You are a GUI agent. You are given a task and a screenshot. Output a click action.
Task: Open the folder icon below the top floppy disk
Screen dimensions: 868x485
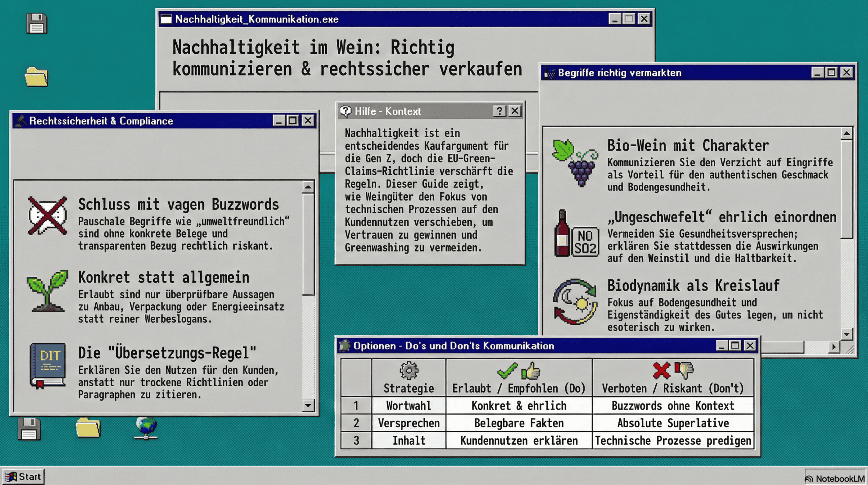[x=37, y=77]
